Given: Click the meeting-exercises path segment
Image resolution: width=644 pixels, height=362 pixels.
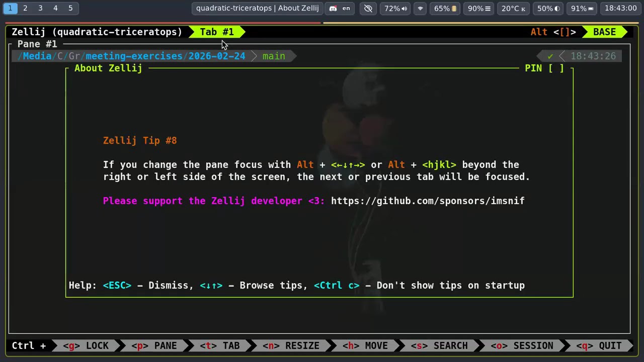Looking at the screenshot, I should [134, 56].
